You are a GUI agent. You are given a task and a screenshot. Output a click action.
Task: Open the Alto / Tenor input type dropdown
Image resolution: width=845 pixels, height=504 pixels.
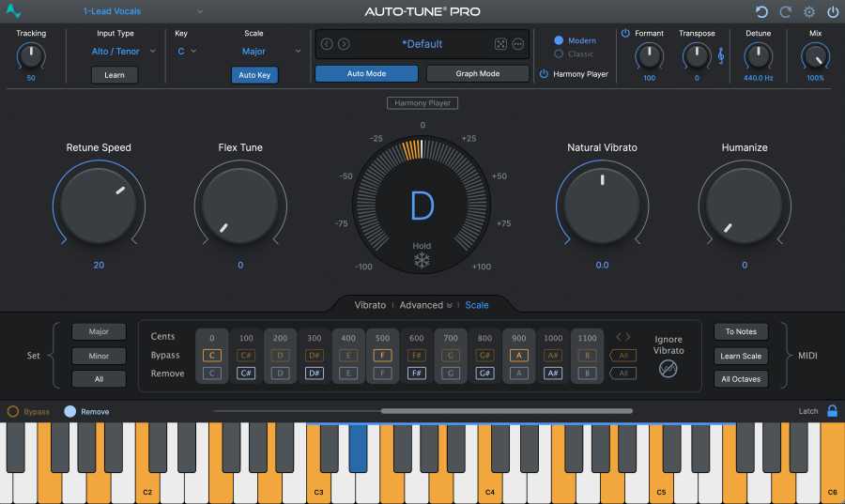click(123, 52)
